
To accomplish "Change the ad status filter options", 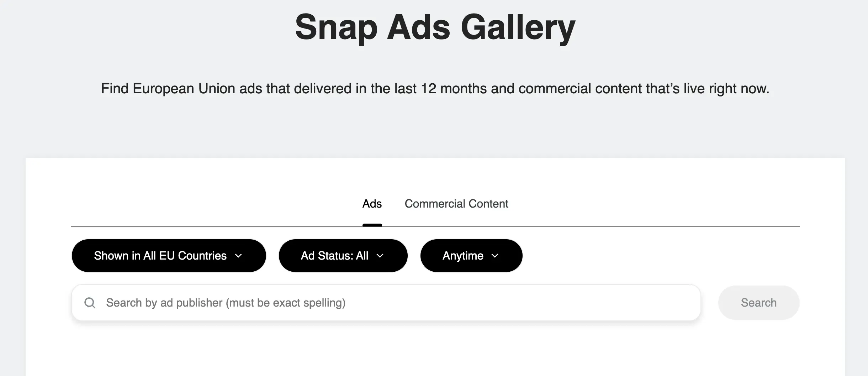I will tap(343, 255).
